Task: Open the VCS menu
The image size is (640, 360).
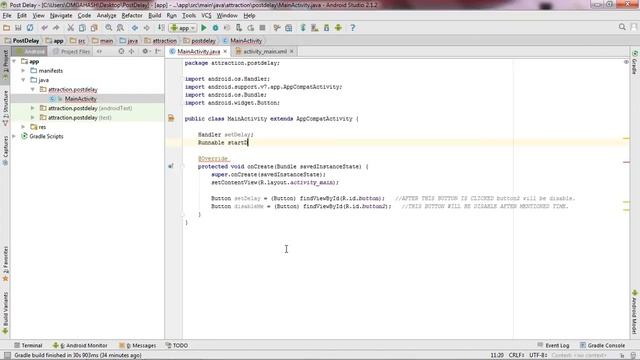Action: click(x=206, y=16)
